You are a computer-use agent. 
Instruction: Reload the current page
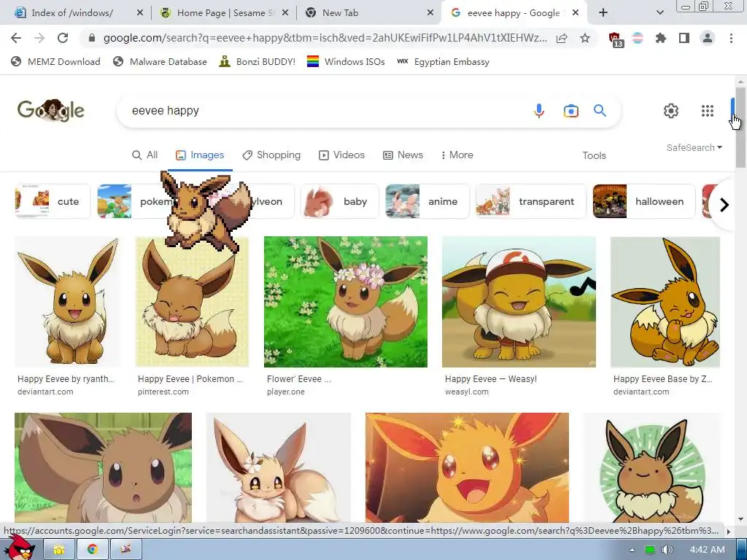(x=63, y=38)
